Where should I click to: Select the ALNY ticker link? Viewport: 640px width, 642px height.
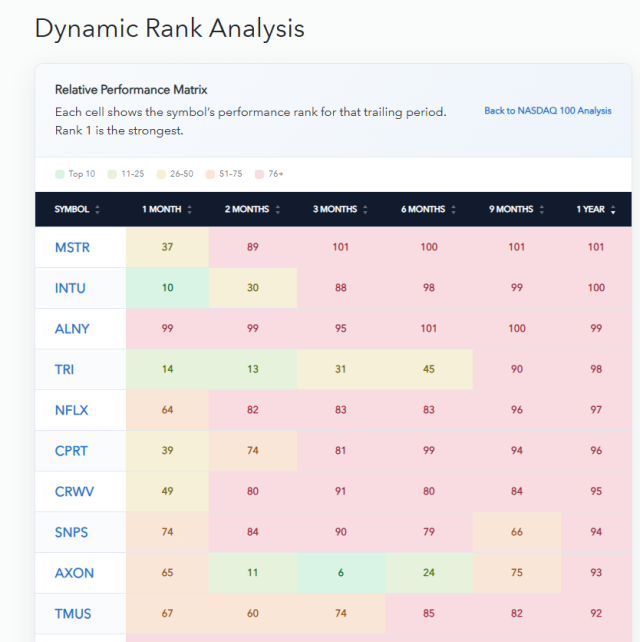(72, 329)
